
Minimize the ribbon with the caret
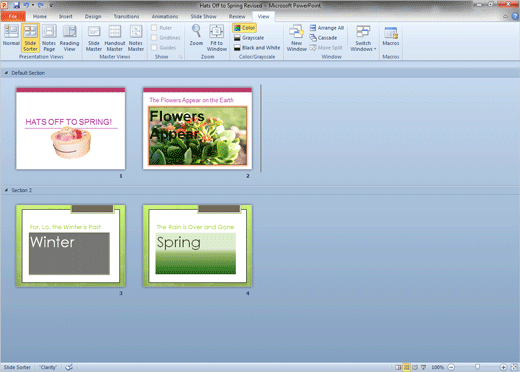click(506, 16)
